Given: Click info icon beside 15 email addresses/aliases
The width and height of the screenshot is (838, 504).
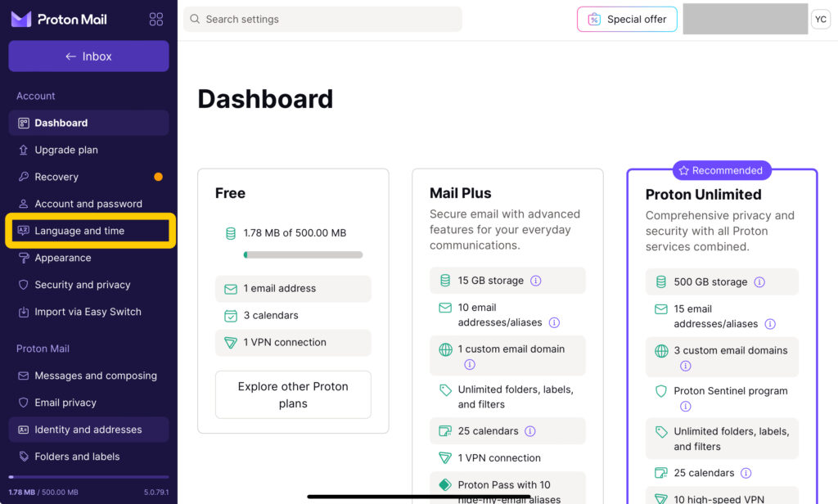Looking at the screenshot, I should [x=770, y=324].
